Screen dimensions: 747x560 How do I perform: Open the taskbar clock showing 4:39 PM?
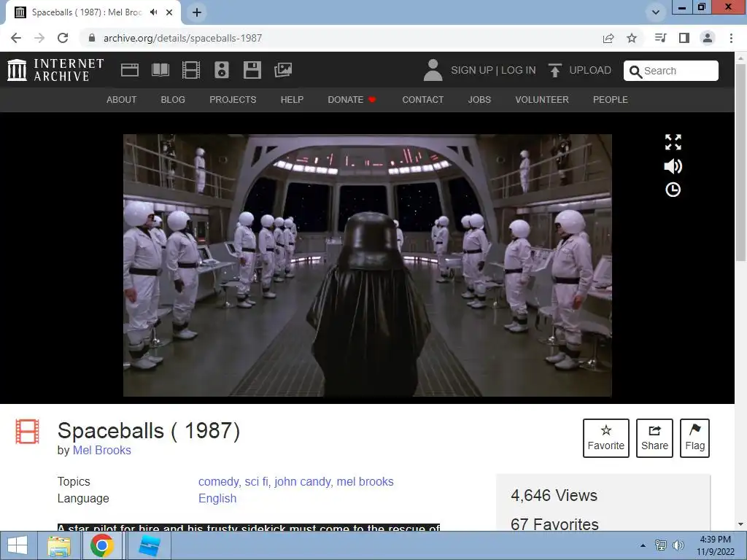(x=715, y=545)
